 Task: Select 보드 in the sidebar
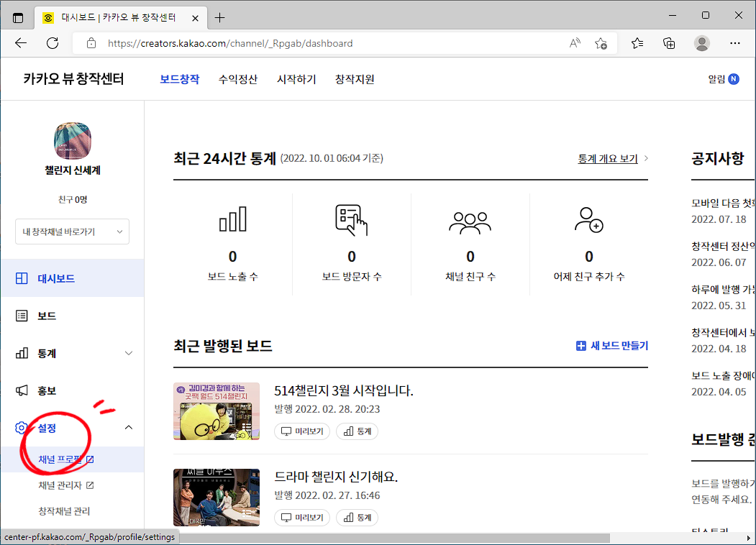click(x=73, y=316)
